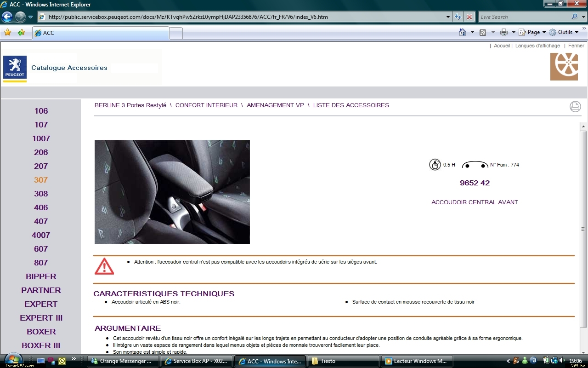Click the Add to Favorites star icon
The height and width of the screenshot is (368, 588).
(x=21, y=32)
